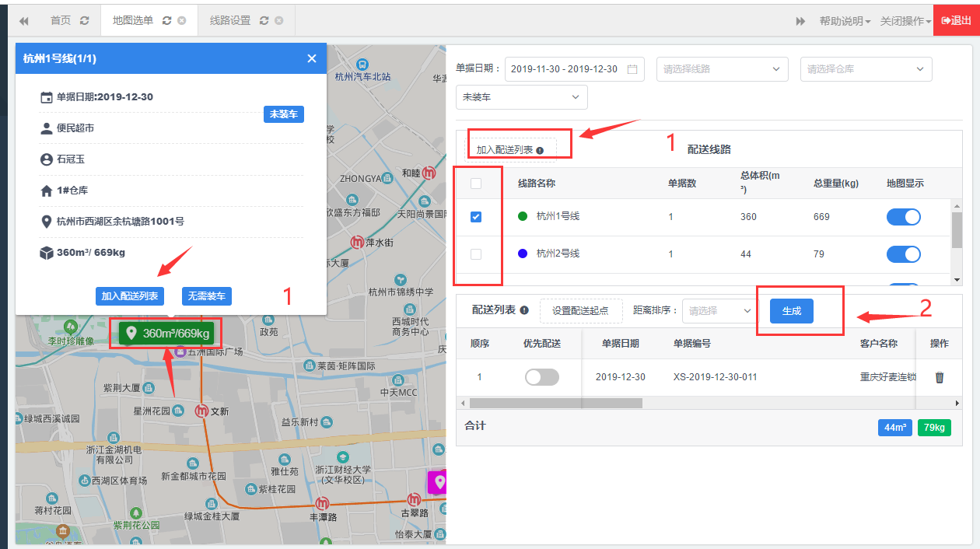Close the 线路设置 tab via x icon

(279, 20)
